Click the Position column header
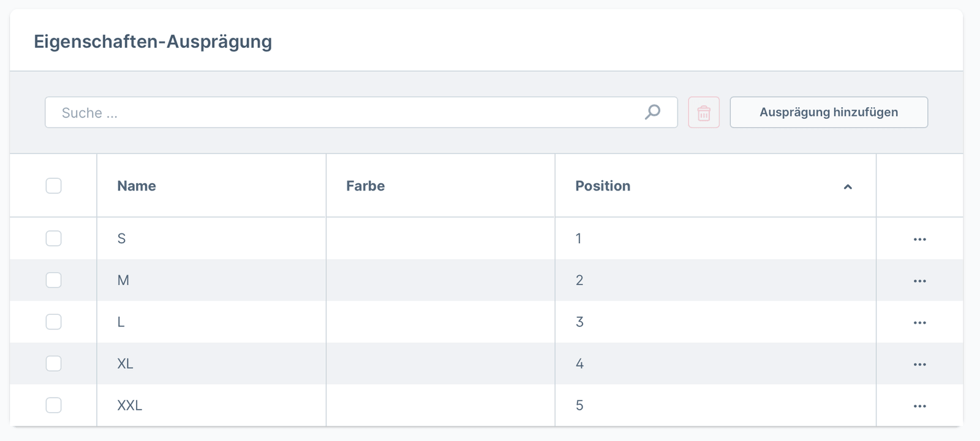Screen dimensions: 980x441 (x=603, y=186)
